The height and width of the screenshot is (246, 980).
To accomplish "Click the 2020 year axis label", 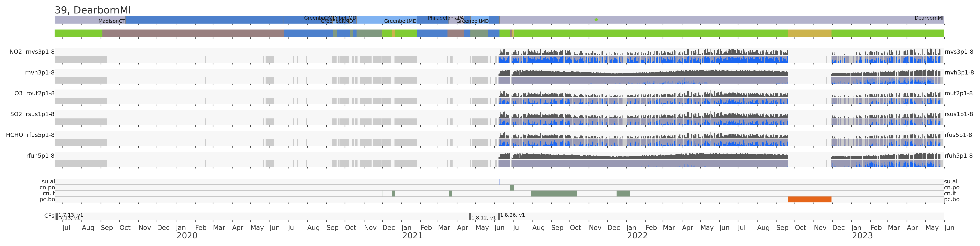I will (x=187, y=236).
